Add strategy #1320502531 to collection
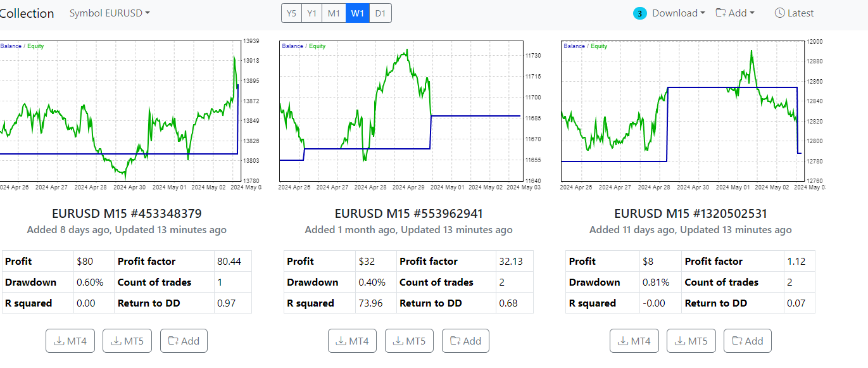Image resolution: width=868 pixels, height=368 pixels. 747,341
